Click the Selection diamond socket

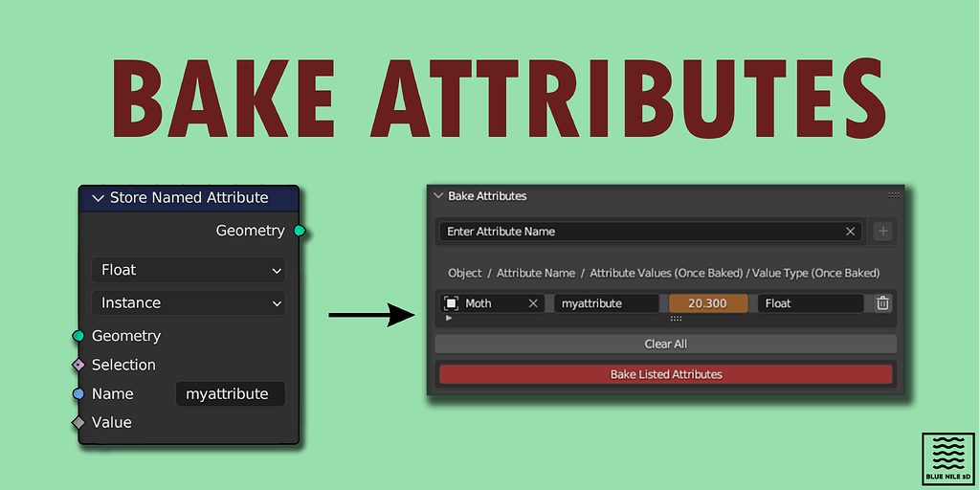point(78,365)
